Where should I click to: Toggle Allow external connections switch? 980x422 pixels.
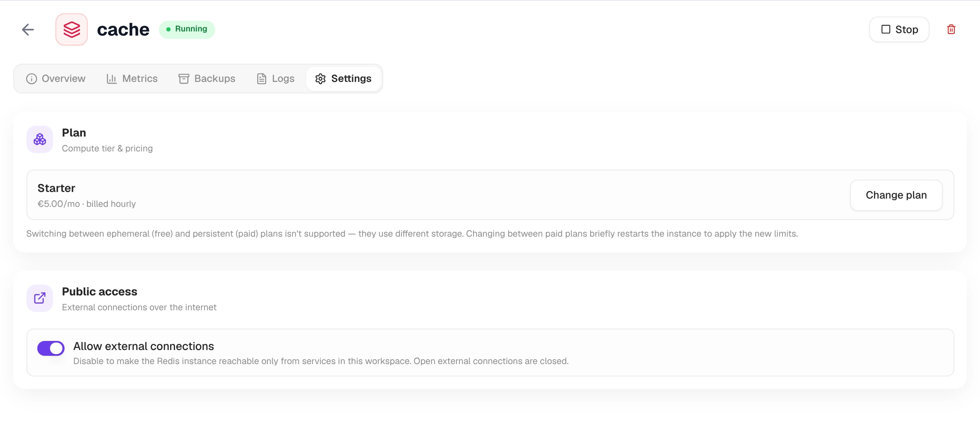point(51,348)
